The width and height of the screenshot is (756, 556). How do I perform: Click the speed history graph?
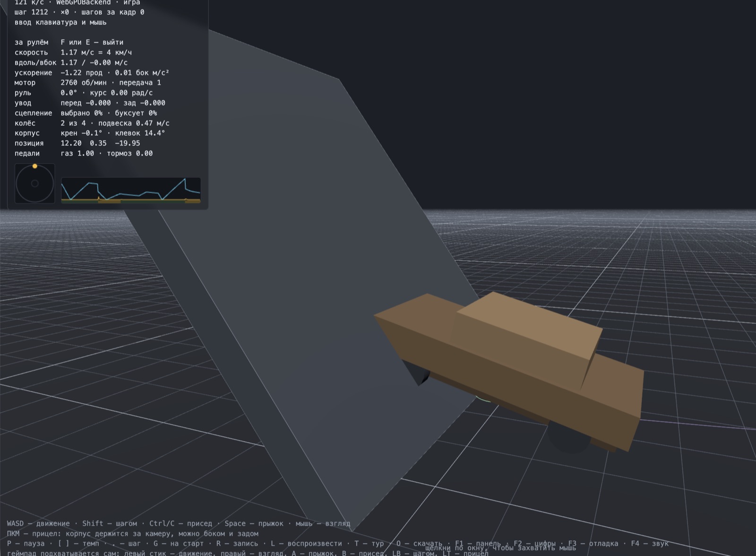click(131, 190)
